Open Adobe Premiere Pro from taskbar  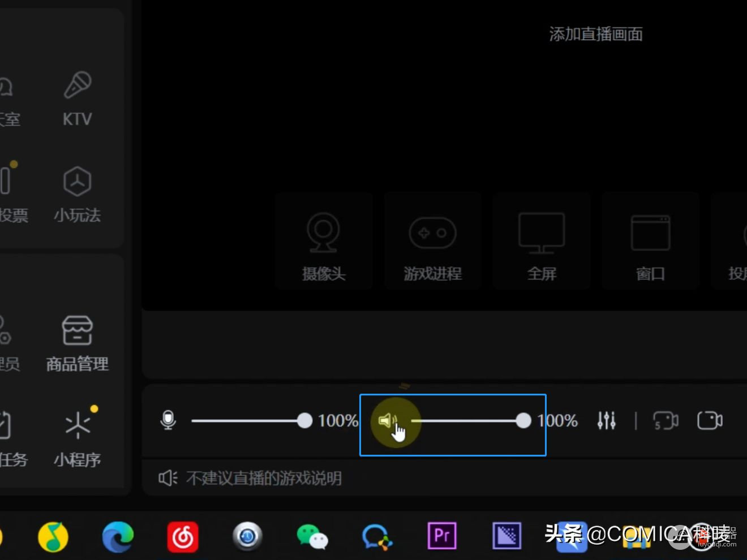click(x=441, y=535)
